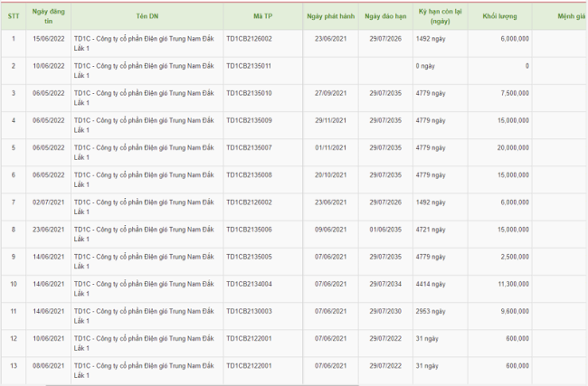The width and height of the screenshot is (588, 386).
Task: Open bond code TD1CB2130003
Action: 249,310
